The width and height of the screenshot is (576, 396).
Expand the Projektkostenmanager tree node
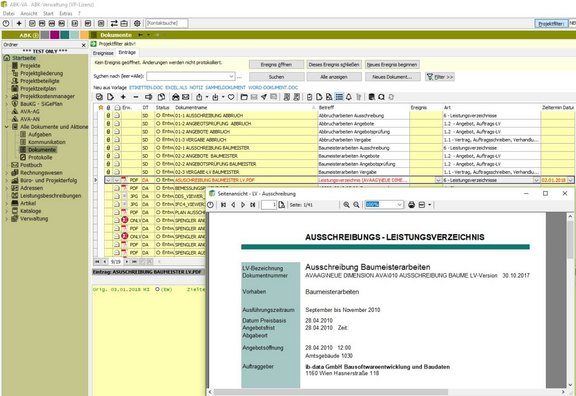pyautogui.click(x=6, y=96)
